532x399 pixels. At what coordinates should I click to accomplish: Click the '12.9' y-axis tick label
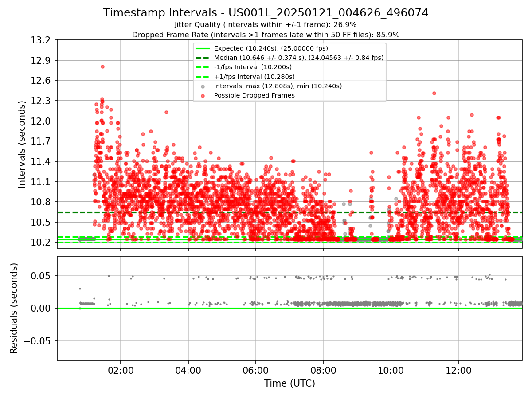click(41, 60)
